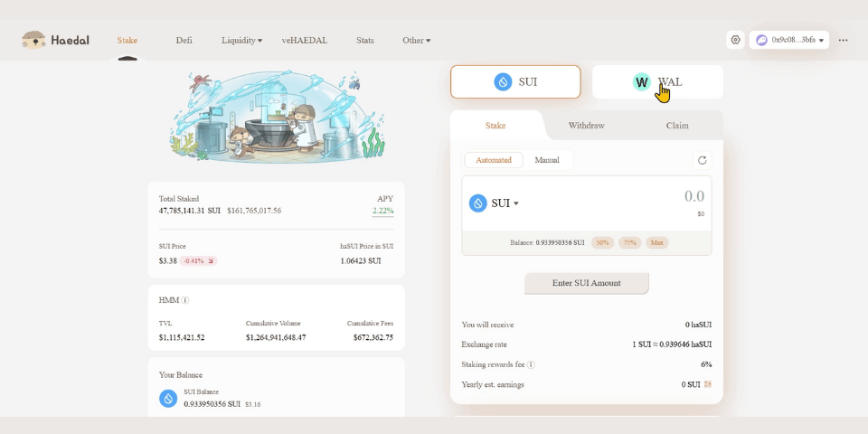Switch to the Claim tab
Screen dimensions: 868x434
[x=677, y=125]
